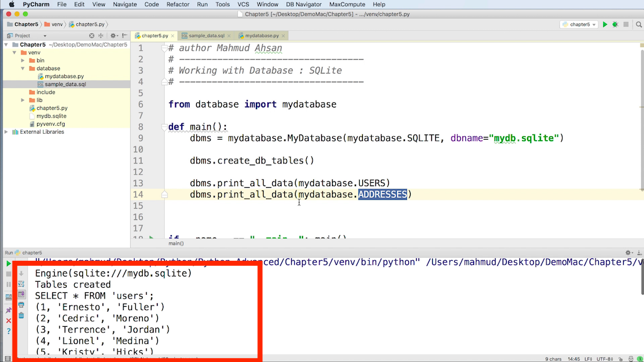Viewport: 644px width, 362px height.
Task: Click line number 14 in the gutter
Action: [140, 194]
